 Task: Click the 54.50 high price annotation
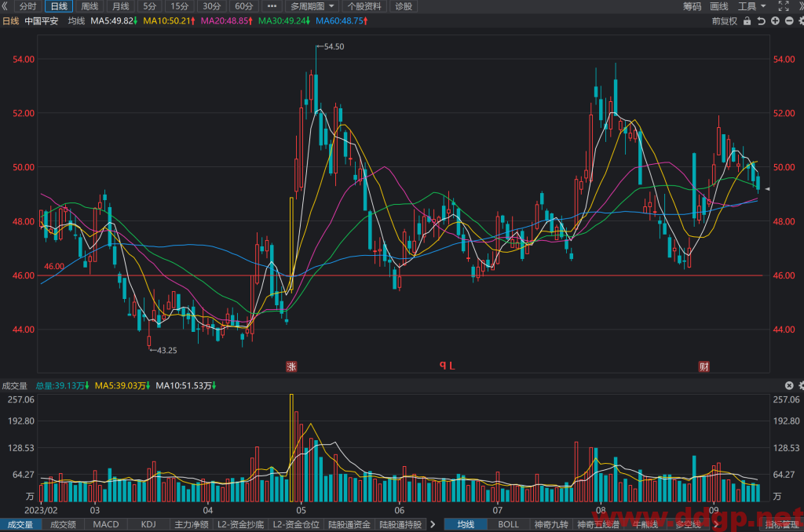[x=334, y=46]
